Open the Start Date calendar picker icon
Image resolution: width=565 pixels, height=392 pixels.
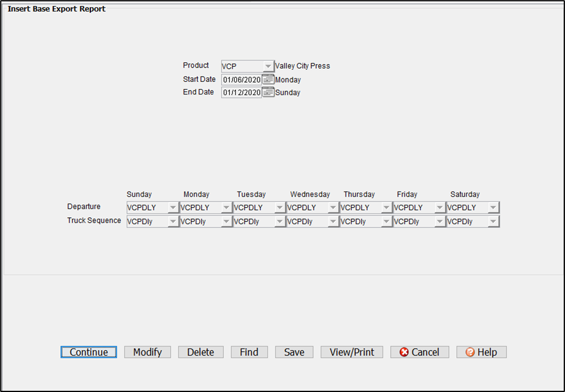pyautogui.click(x=268, y=80)
